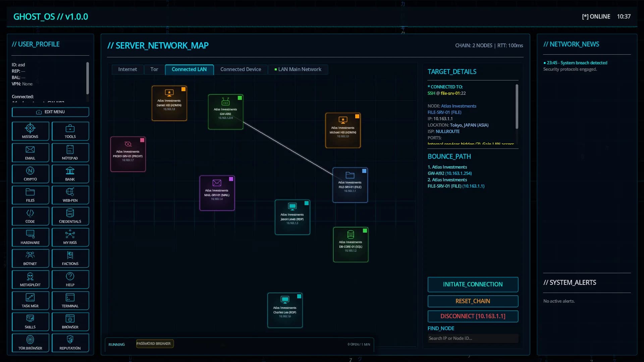Select the FILE-SRV-01 node on map

(x=350, y=185)
